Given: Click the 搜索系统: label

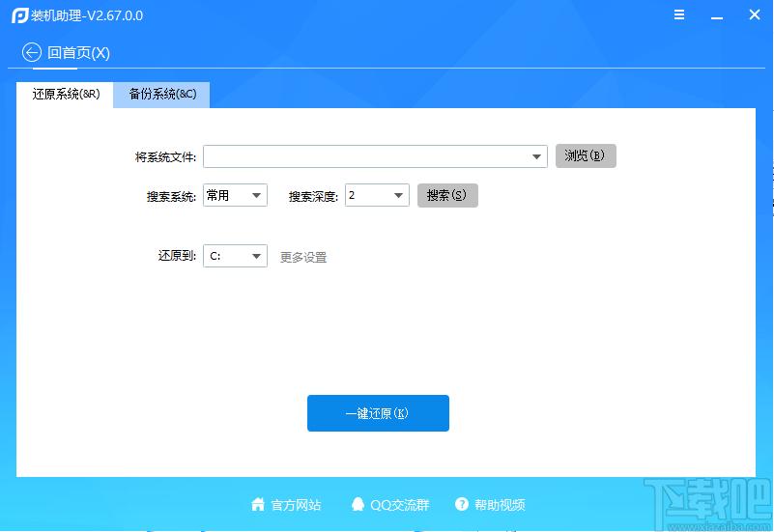Looking at the screenshot, I should click(171, 197).
